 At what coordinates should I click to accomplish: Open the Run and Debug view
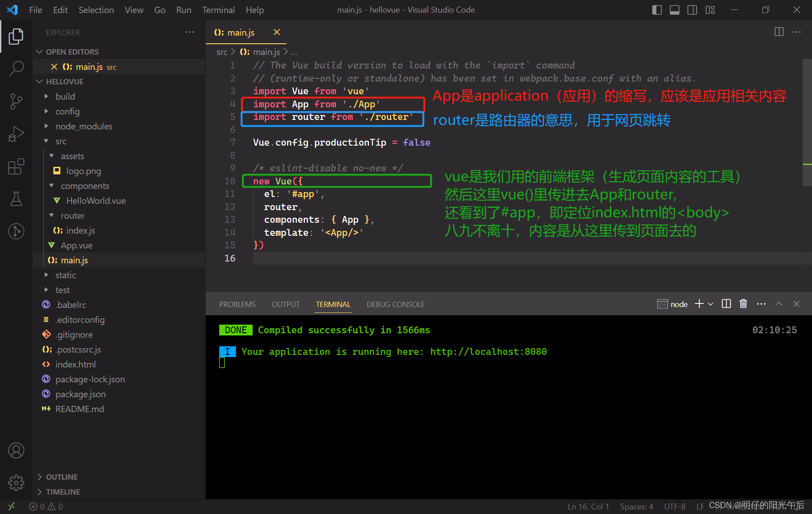(x=16, y=134)
